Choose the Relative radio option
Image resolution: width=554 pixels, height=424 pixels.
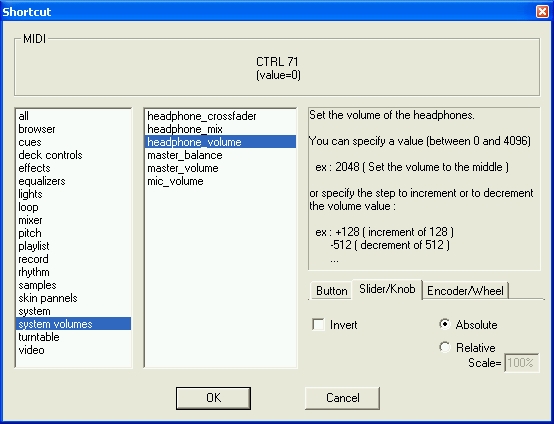pyautogui.click(x=444, y=347)
